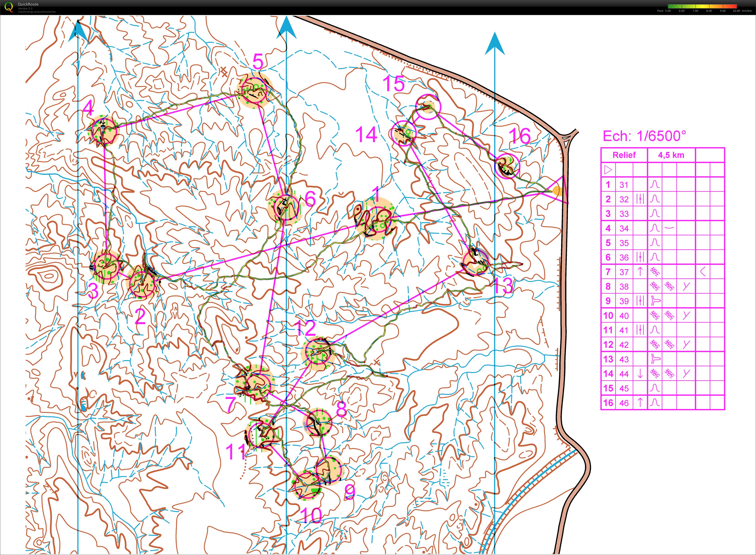Screen dimensions: 756x555
Task: Click control code 43 in the table
Action: (624, 359)
